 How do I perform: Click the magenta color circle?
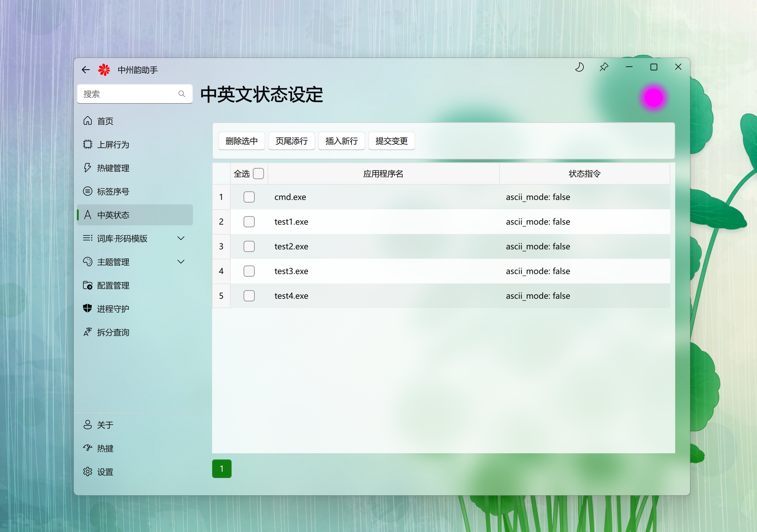(x=653, y=98)
